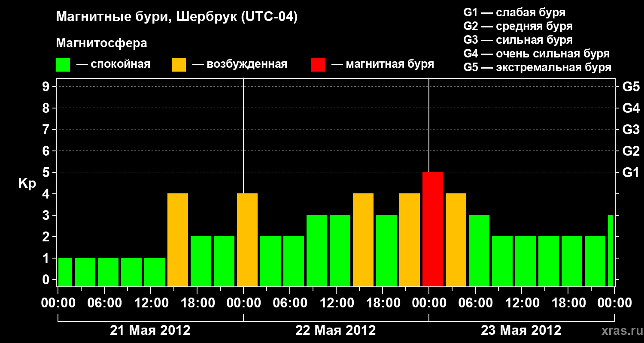Select the red Kp 5 storm bar
Screen dimensions: 644x343
433,229
